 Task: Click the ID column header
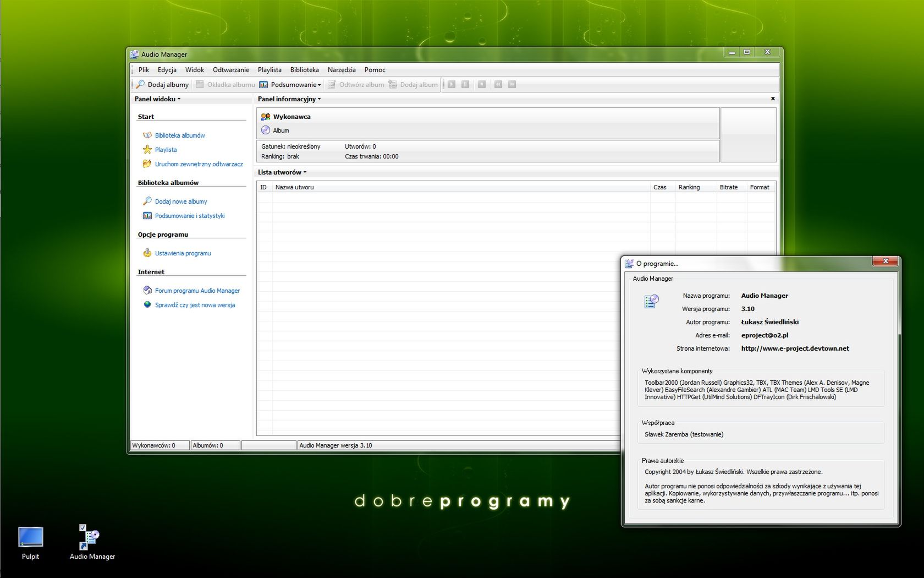(x=265, y=187)
